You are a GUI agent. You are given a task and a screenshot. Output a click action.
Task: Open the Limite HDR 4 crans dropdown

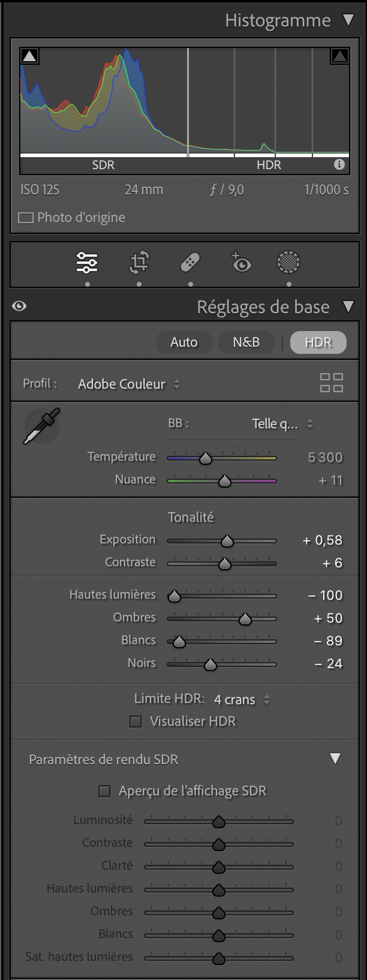coord(242,699)
